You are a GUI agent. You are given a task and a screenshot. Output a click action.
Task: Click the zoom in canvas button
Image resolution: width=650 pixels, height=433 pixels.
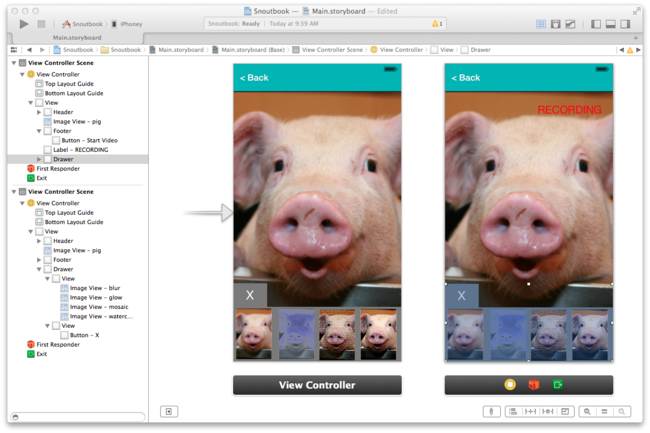[622, 411]
